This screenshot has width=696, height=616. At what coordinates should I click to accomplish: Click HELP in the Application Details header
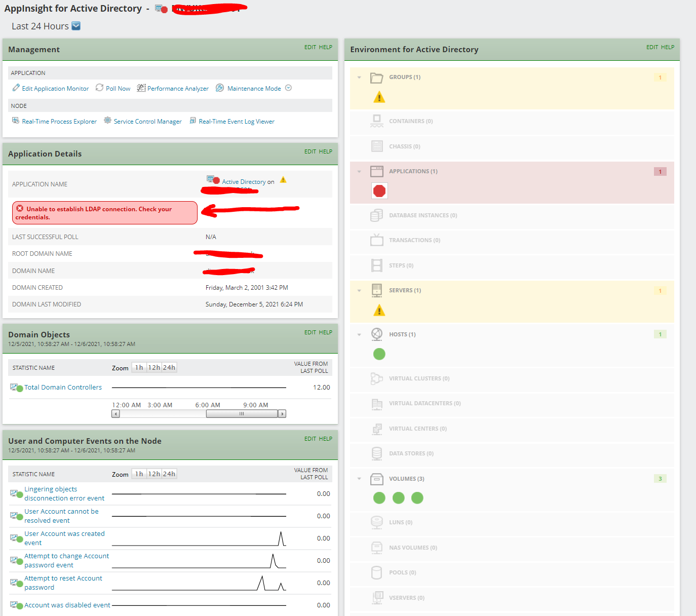tap(326, 151)
